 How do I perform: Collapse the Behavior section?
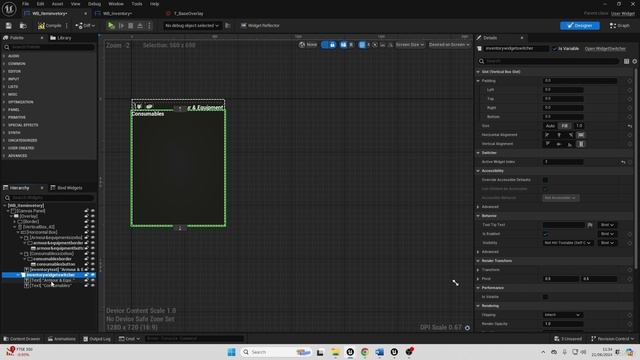478,216
